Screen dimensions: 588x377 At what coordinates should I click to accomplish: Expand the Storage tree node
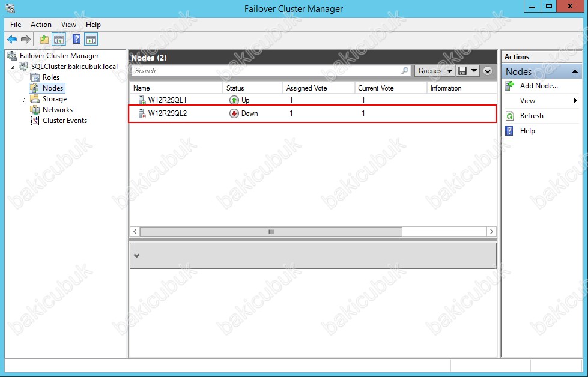tap(24, 100)
